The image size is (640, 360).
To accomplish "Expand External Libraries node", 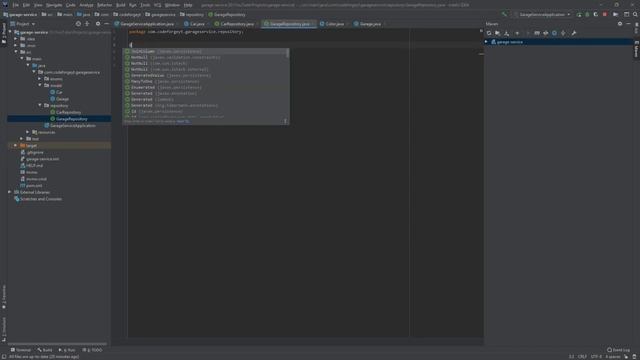I will tap(10, 192).
